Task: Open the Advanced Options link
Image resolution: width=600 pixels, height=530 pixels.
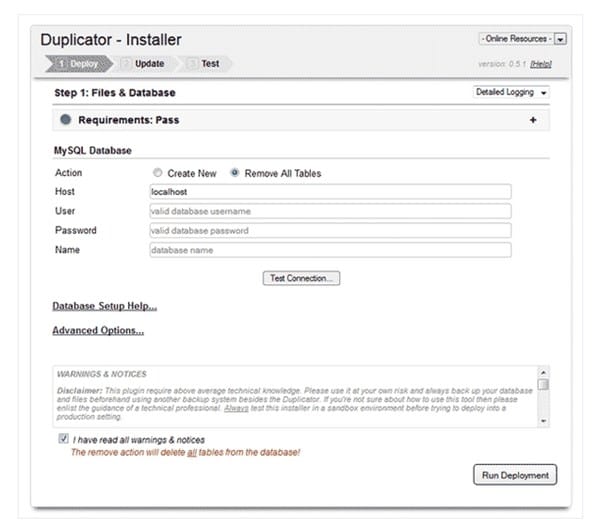Action: click(x=98, y=331)
